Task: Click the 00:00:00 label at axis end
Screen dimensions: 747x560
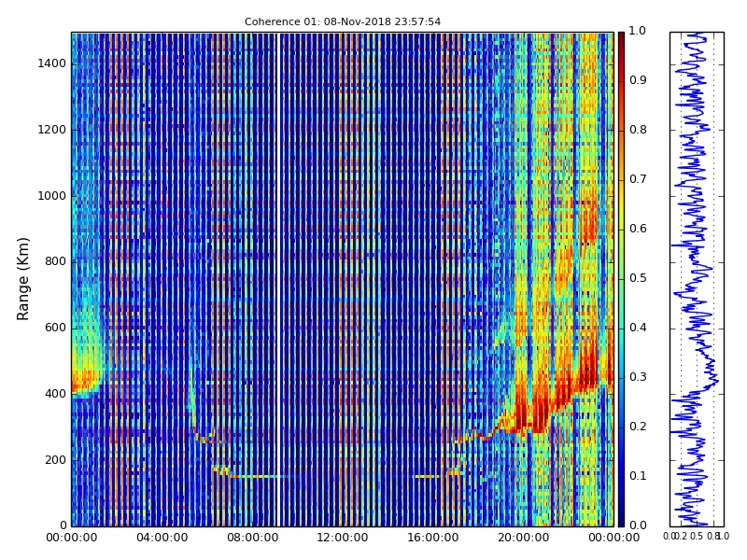Action: click(613, 539)
